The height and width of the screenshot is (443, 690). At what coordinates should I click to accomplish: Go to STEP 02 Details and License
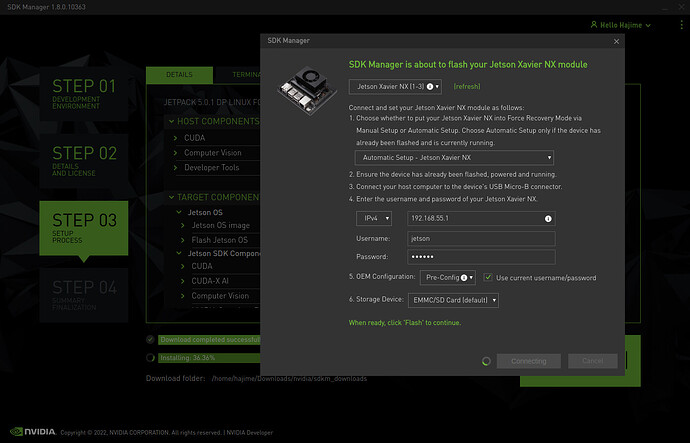84,161
